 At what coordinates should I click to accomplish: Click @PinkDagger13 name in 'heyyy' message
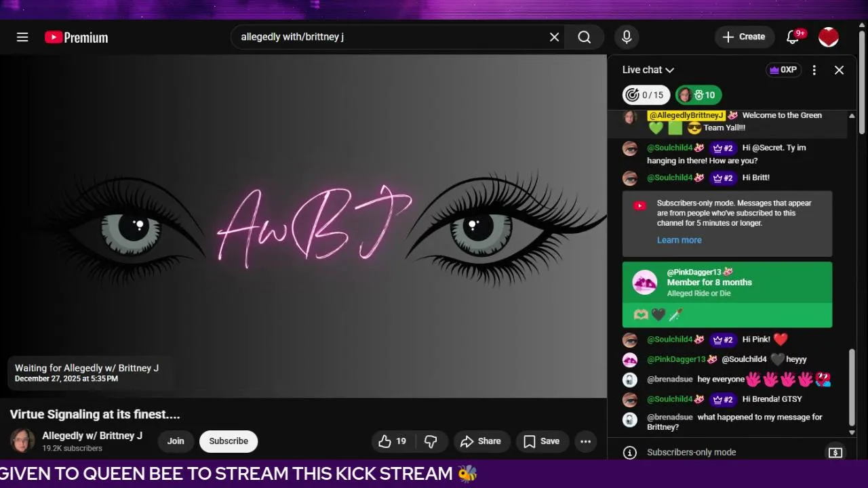pos(676,359)
